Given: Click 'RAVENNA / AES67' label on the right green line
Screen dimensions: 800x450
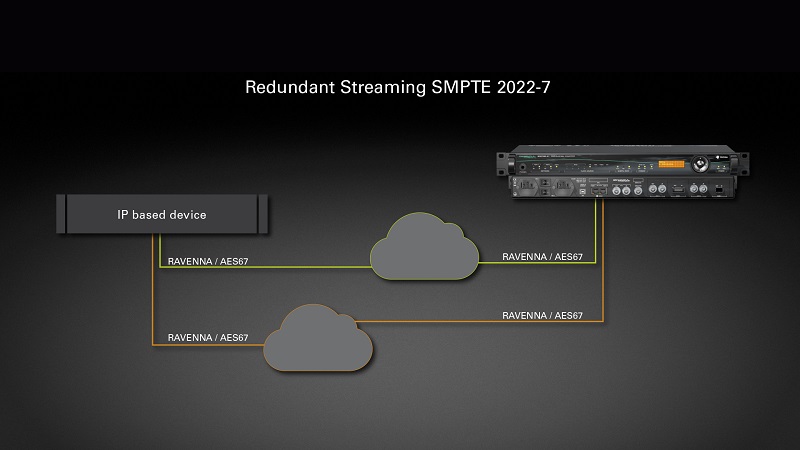Looking at the screenshot, I should [x=542, y=257].
